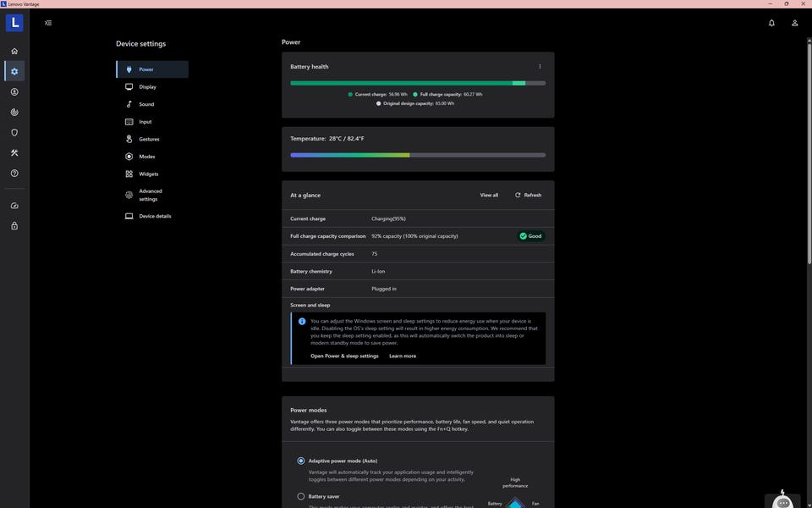Click the page vertical scrollbar
This screenshot has width=812, height=508.
809,153
